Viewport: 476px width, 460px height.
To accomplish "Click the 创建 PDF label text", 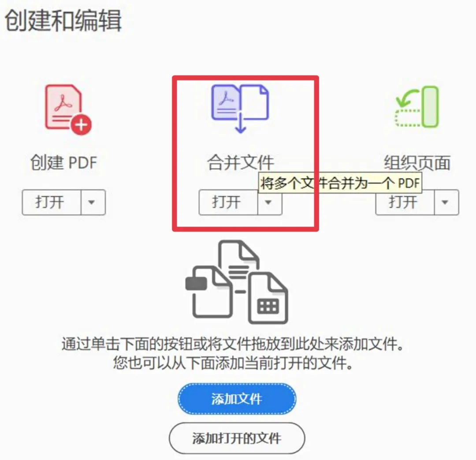I will point(64,163).
